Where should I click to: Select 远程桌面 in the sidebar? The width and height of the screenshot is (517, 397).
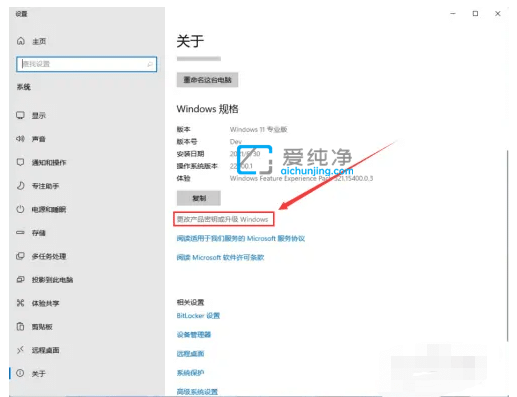tap(46, 350)
